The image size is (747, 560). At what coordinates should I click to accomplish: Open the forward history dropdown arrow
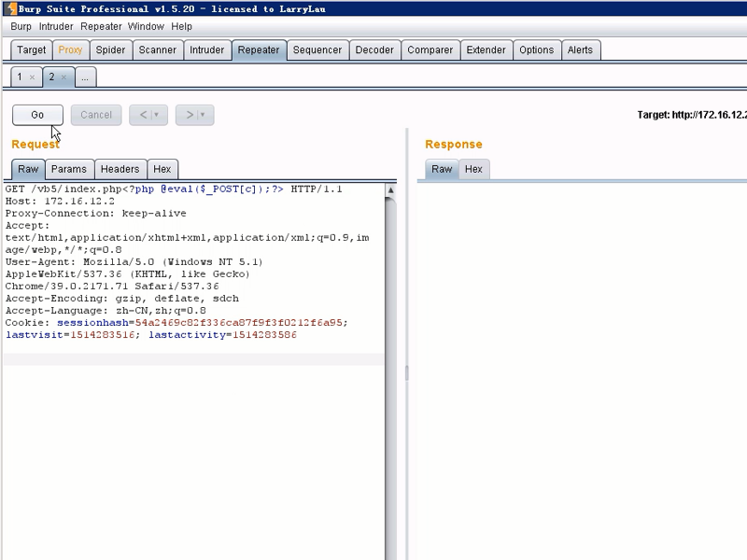[x=203, y=115]
